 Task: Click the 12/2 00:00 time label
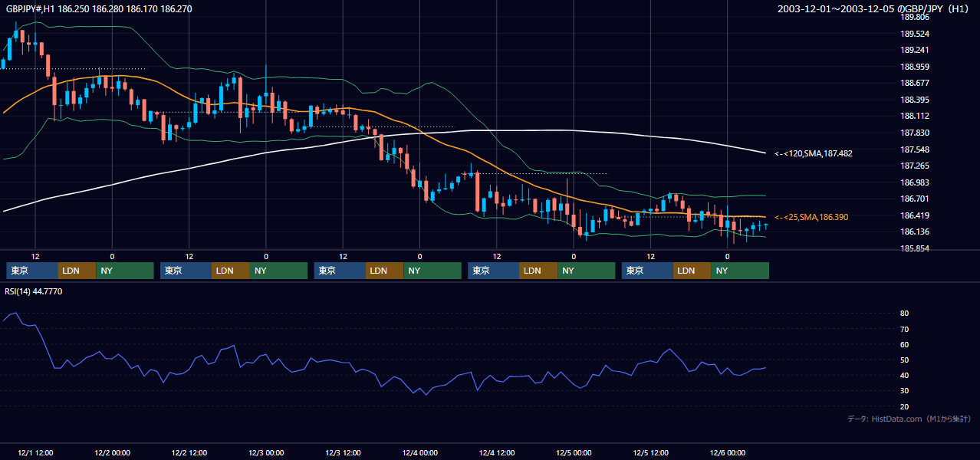coord(112,453)
